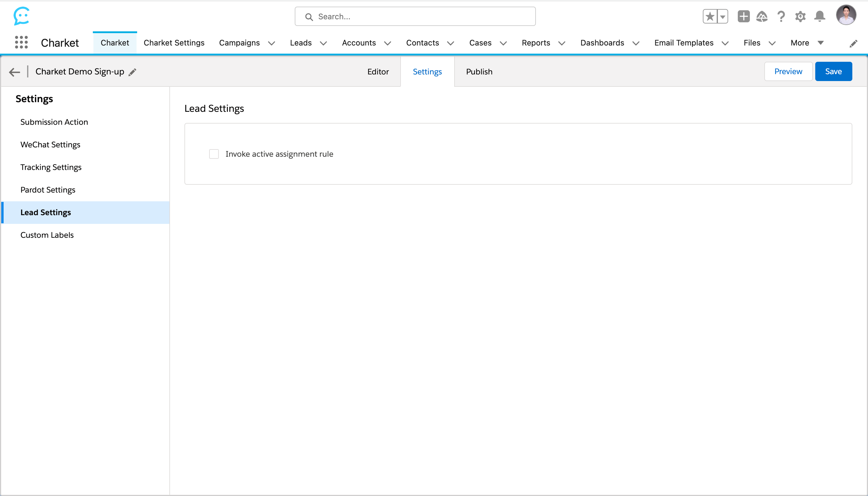Open the Campaigns tab
The image size is (868, 496).
pos(239,42)
